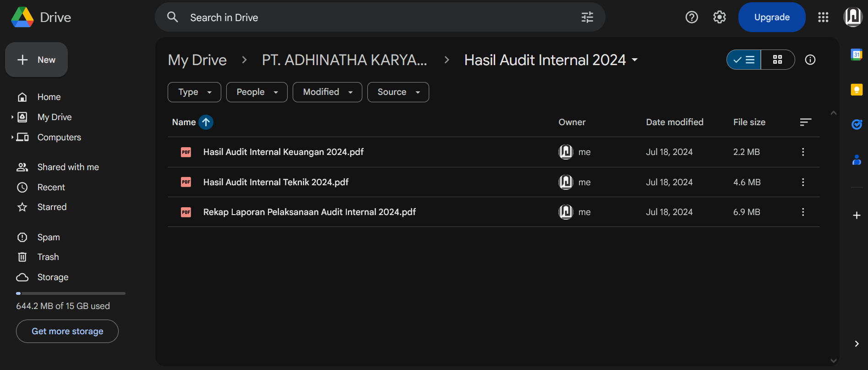Open Google Tasks side panel icon
Image resolution: width=868 pixels, height=370 pixels.
tap(856, 124)
